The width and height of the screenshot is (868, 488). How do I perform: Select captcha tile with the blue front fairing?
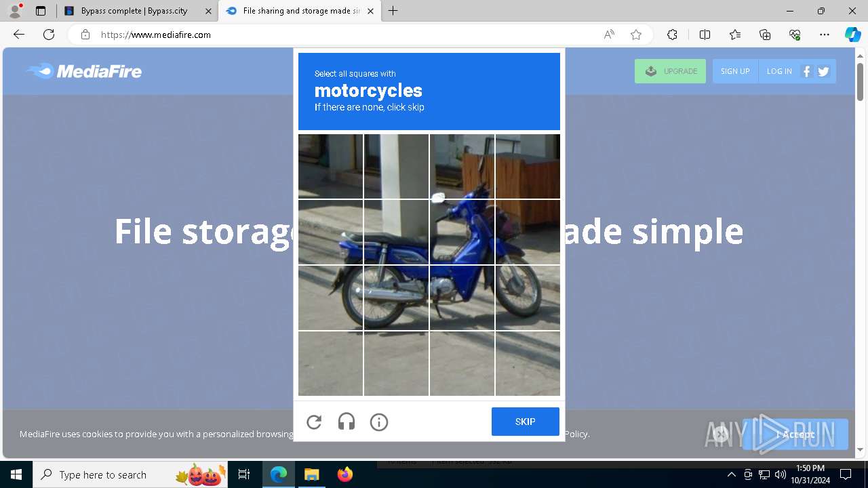coord(462,232)
